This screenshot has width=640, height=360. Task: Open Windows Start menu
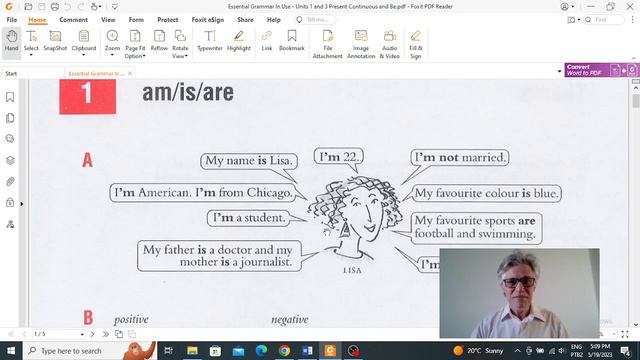(11, 351)
